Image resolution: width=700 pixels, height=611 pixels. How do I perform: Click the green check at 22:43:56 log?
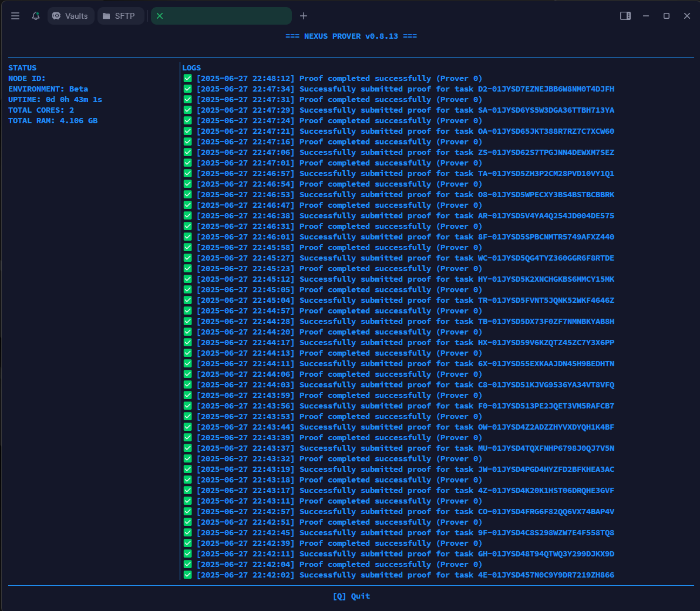point(187,406)
